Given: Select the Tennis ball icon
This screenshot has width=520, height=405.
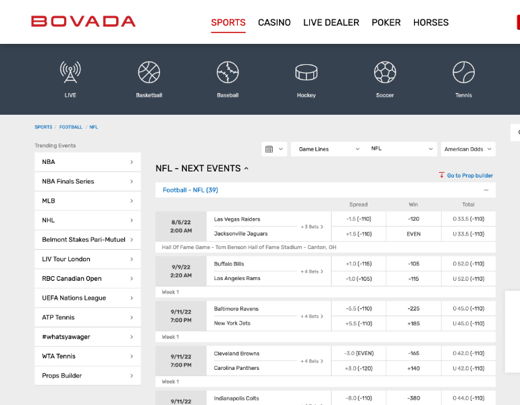Looking at the screenshot, I should (x=464, y=72).
